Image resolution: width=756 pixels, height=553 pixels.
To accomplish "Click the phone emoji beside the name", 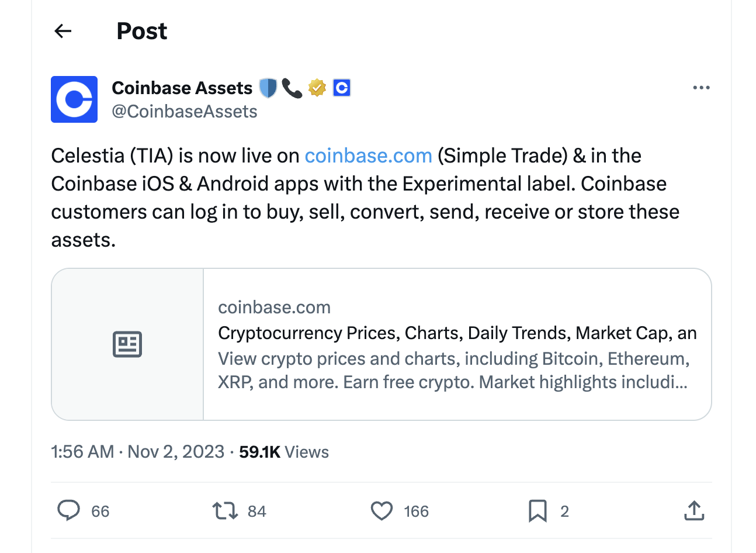I will (292, 88).
